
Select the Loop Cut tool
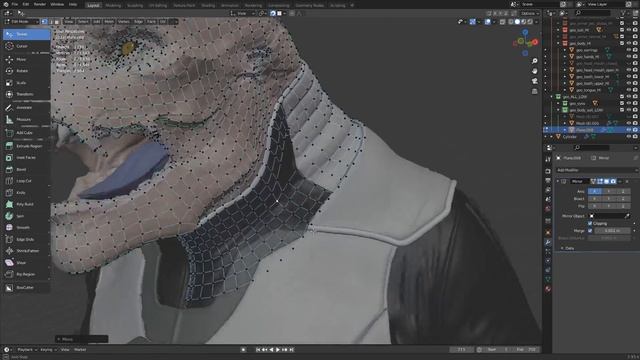26,181
